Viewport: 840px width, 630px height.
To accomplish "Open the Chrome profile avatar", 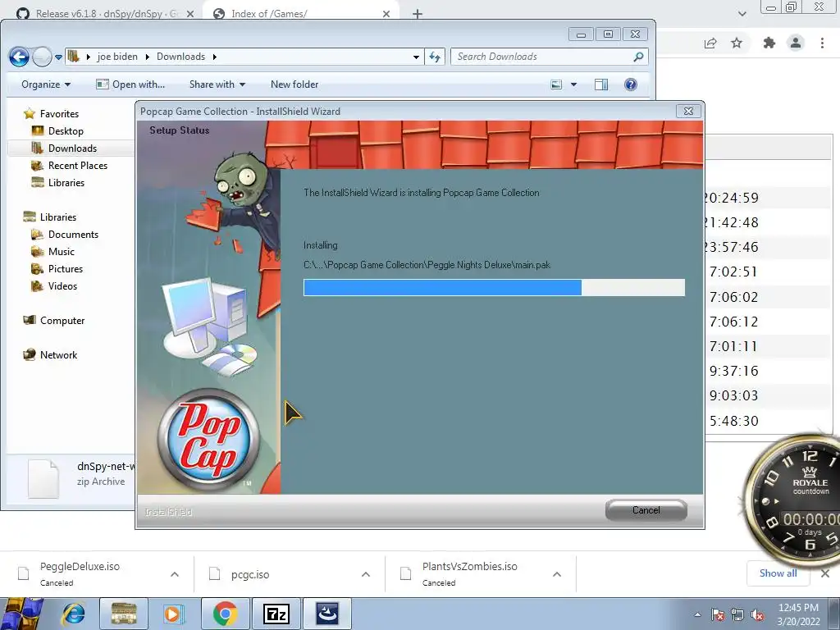I will [x=796, y=43].
